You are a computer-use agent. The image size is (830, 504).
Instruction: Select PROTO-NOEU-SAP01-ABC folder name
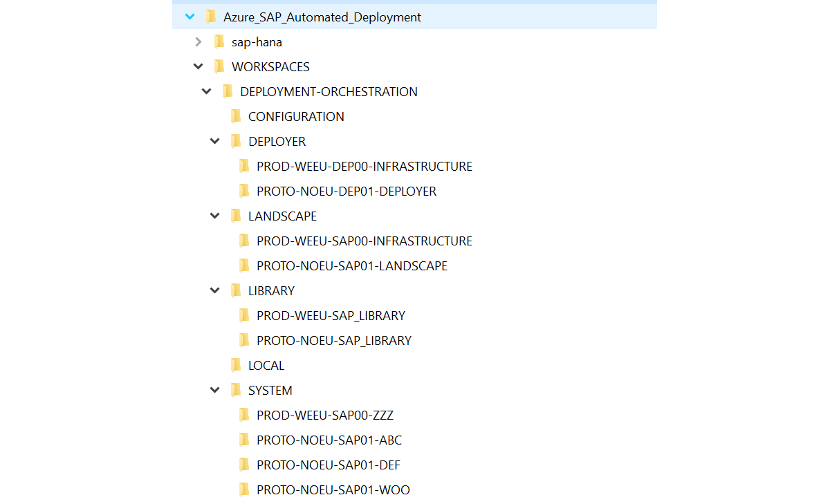(329, 440)
